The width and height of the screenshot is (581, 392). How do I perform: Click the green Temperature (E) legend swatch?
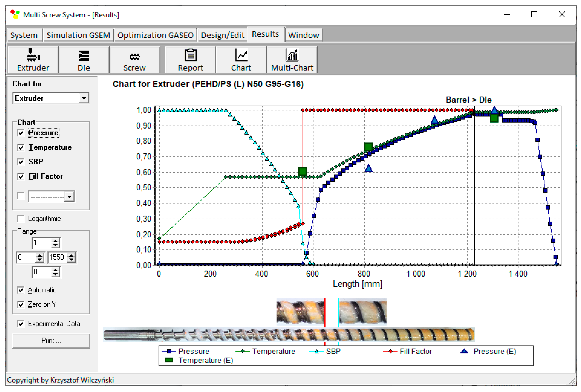(x=169, y=360)
